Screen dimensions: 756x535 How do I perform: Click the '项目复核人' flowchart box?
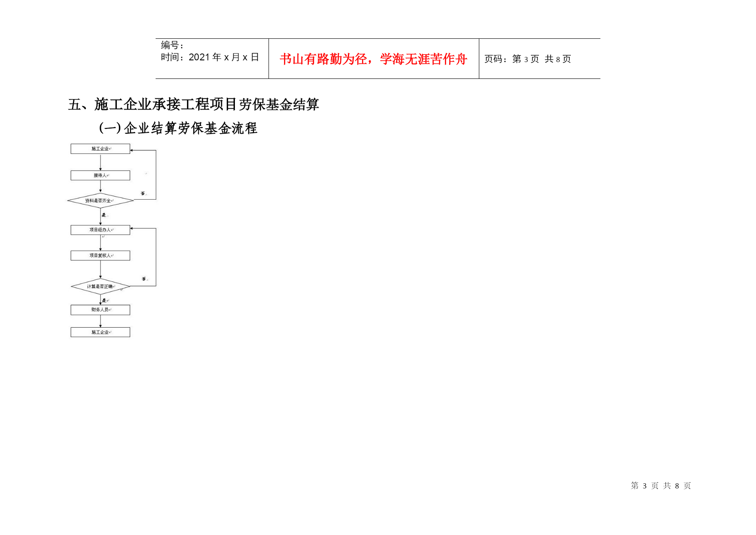click(100, 256)
